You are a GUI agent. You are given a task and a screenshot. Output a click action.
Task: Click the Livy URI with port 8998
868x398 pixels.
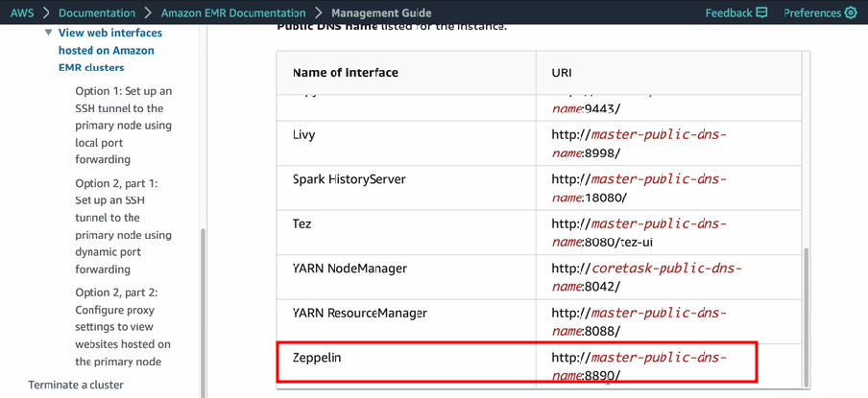point(639,143)
